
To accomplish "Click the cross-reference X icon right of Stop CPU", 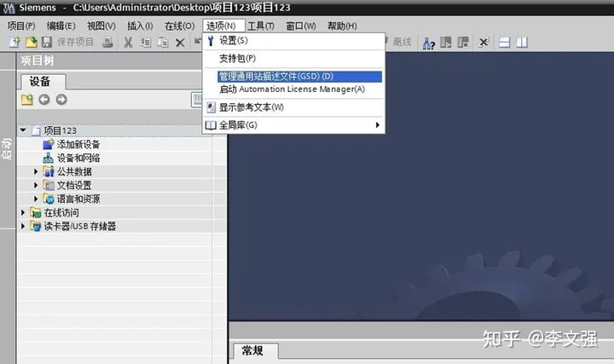I will coord(484,42).
